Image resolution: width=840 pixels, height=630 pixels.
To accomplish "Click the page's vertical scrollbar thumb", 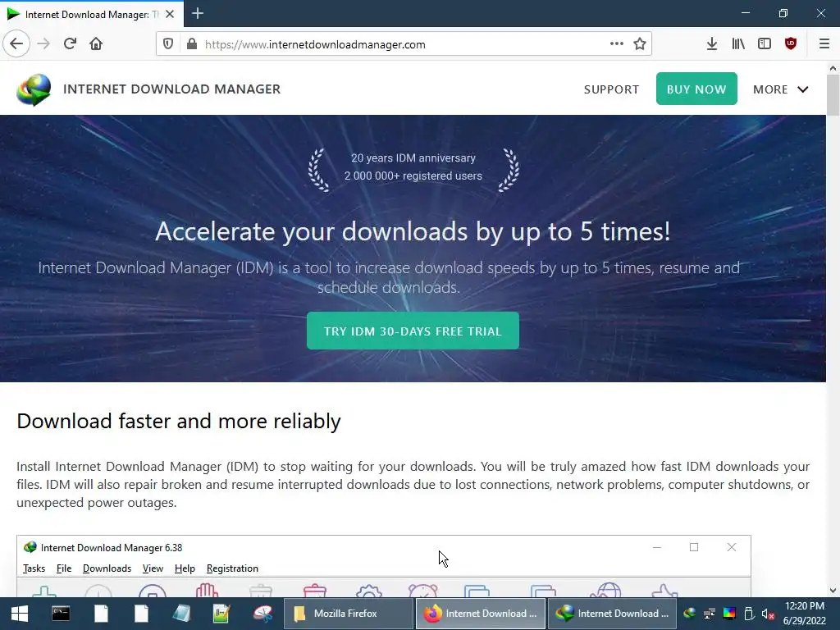I will 833,95.
